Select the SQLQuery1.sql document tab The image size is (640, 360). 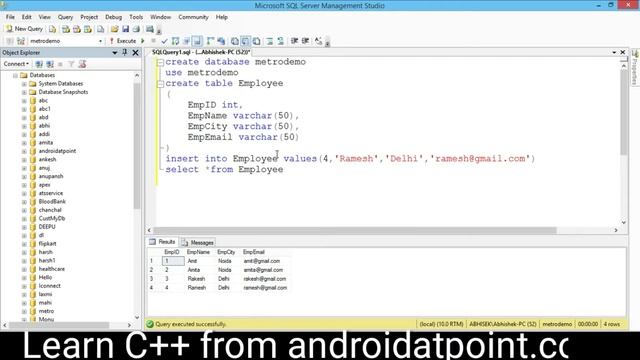pyautogui.click(x=201, y=52)
